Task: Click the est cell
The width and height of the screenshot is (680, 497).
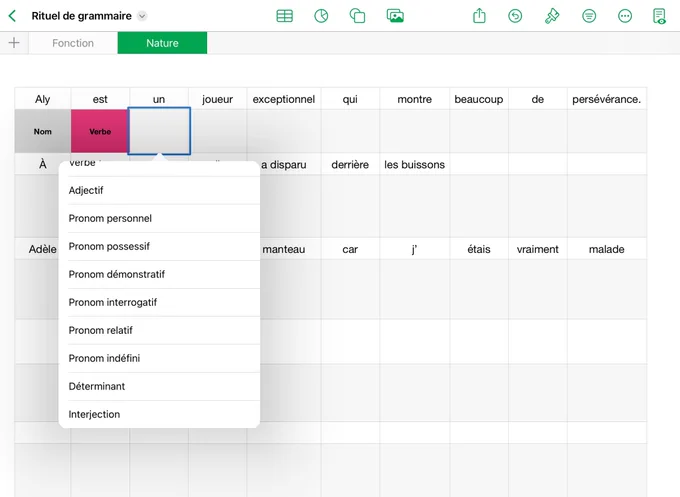Action: pos(100,99)
